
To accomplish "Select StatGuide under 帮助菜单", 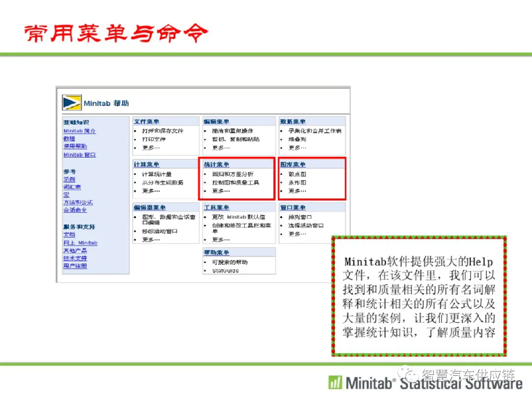I will [x=226, y=271].
